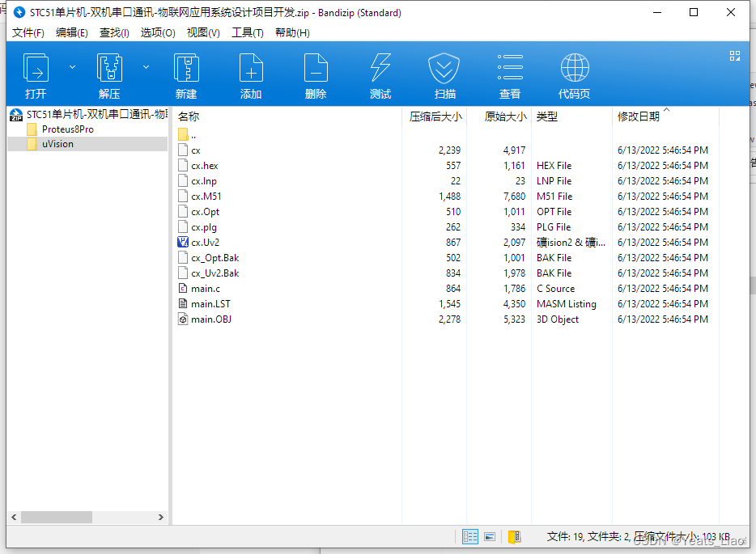Sort by 压缩后大小 column header

point(435,116)
